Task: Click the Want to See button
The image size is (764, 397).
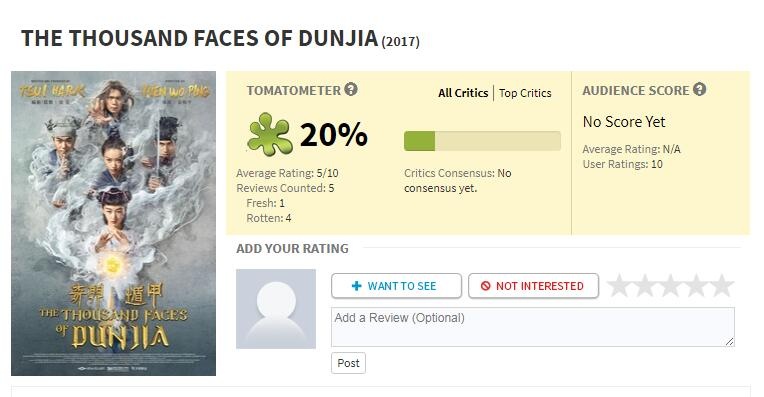Action: pyautogui.click(x=396, y=286)
